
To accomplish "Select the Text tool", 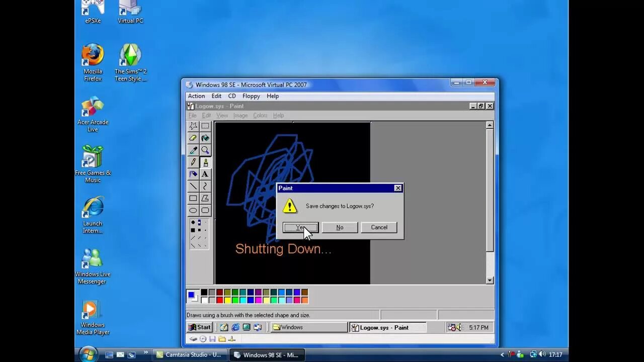I will pos(205,174).
